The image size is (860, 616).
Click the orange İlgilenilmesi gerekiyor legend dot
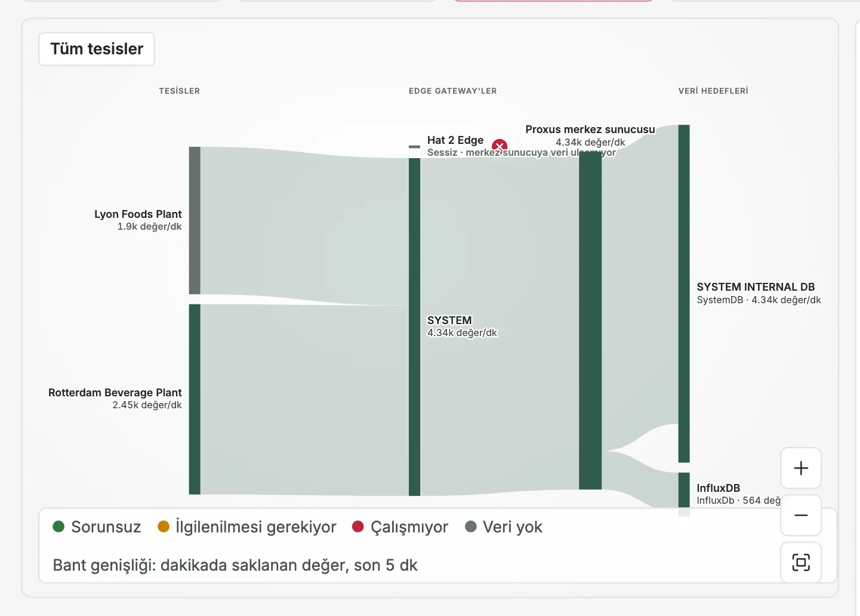tap(164, 526)
